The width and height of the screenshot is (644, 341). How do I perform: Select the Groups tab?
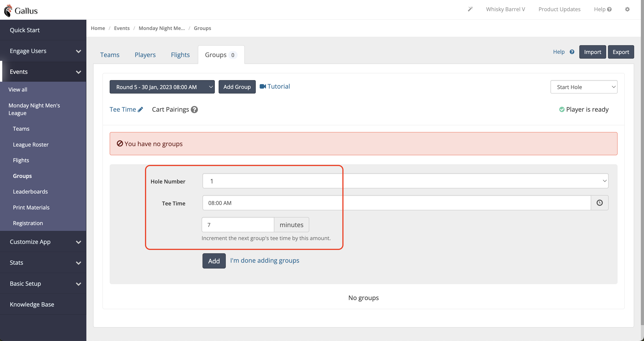click(221, 55)
